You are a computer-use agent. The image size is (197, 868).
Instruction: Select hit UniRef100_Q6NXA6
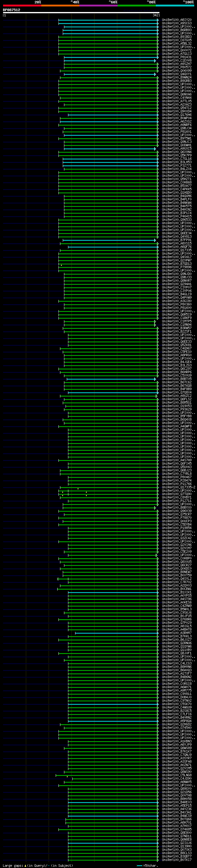click(177, 94)
